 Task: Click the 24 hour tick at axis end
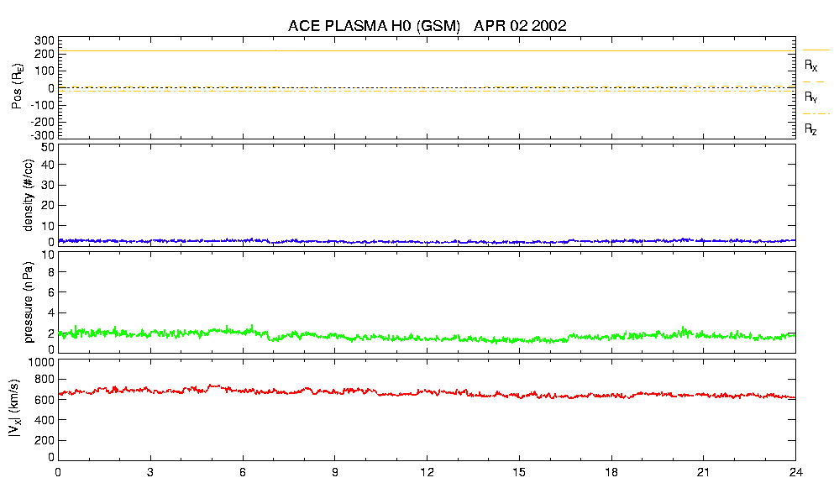click(x=795, y=474)
